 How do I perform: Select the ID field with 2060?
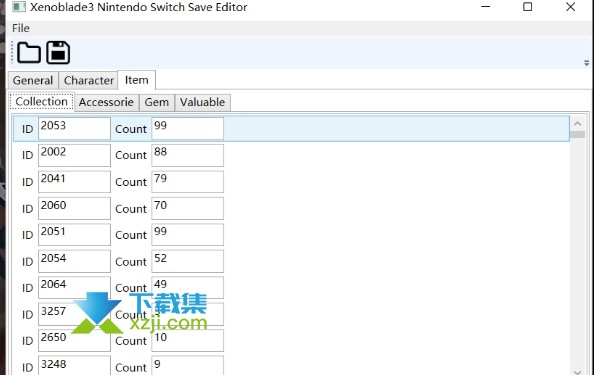74,208
